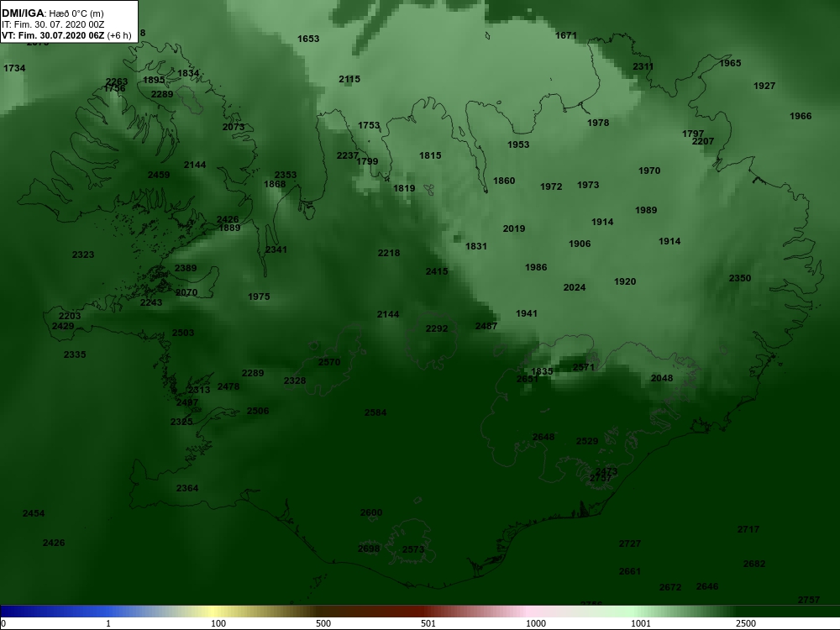Select the number 2323 on the map
The image size is (840, 630).
(x=83, y=255)
